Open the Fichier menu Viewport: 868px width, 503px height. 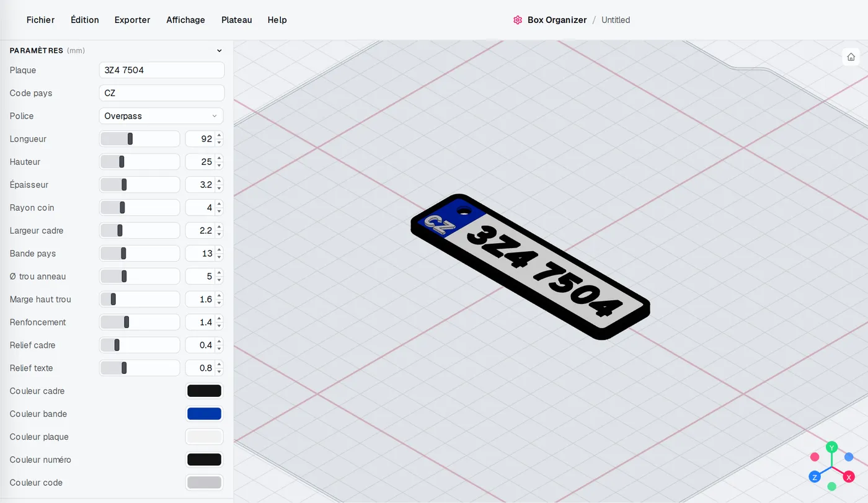click(x=40, y=20)
